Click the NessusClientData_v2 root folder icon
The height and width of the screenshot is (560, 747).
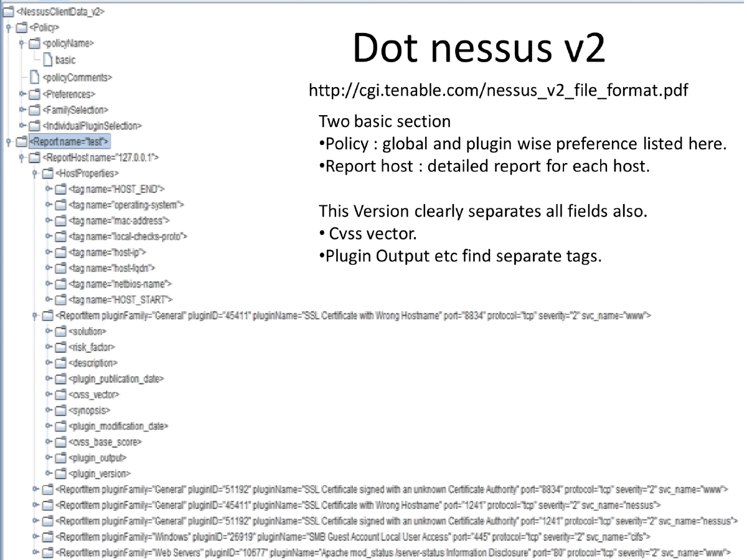pos(7,10)
